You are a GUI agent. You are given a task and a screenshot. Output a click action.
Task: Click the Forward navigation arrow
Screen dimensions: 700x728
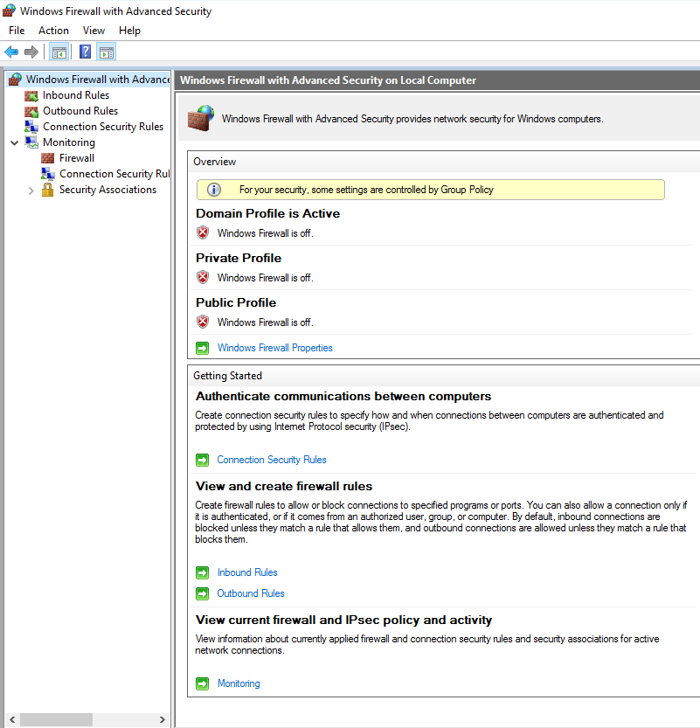tap(31, 52)
